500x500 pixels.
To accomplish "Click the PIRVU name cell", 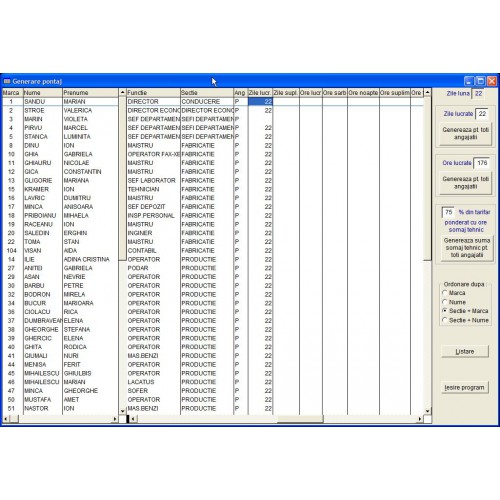I will [43, 128].
